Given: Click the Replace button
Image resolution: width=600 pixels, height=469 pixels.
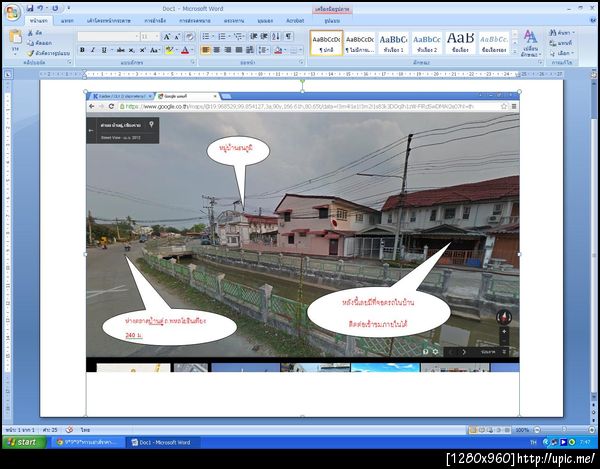Looking at the screenshot, I should coord(561,43).
